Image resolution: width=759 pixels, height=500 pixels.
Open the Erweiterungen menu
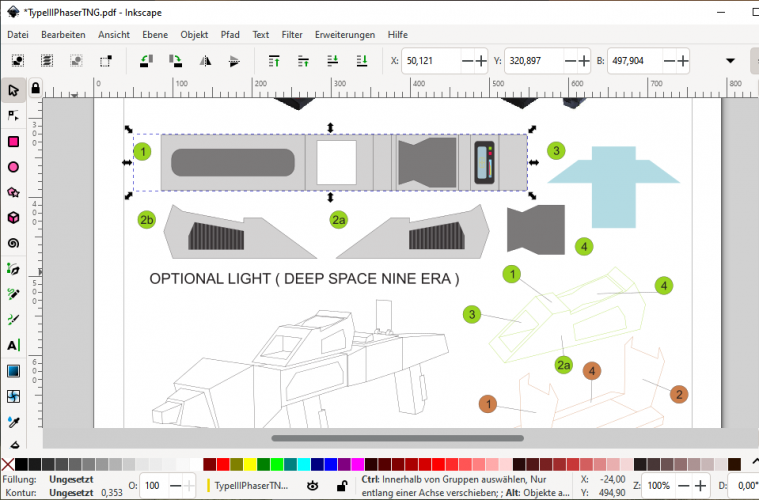coord(345,35)
